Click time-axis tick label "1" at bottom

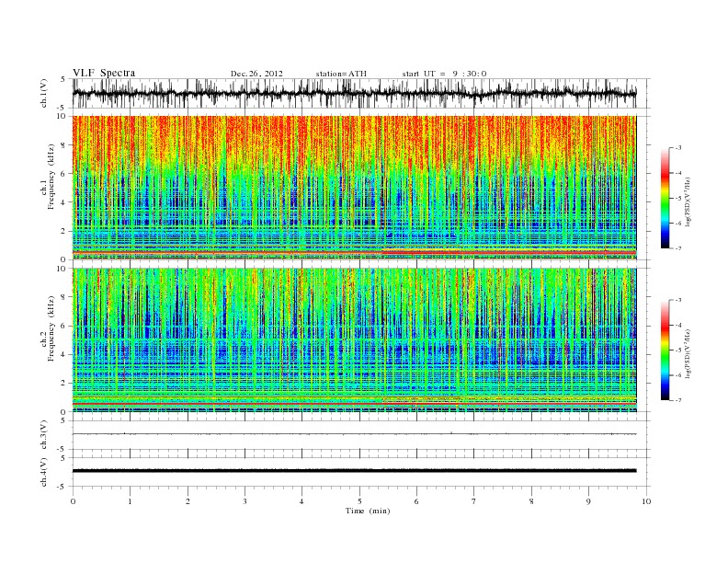point(130,501)
